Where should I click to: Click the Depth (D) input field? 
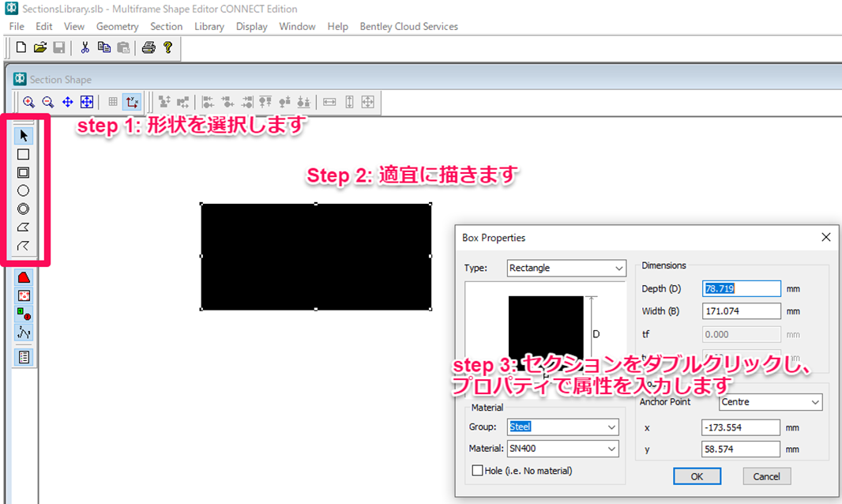tap(741, 288)
